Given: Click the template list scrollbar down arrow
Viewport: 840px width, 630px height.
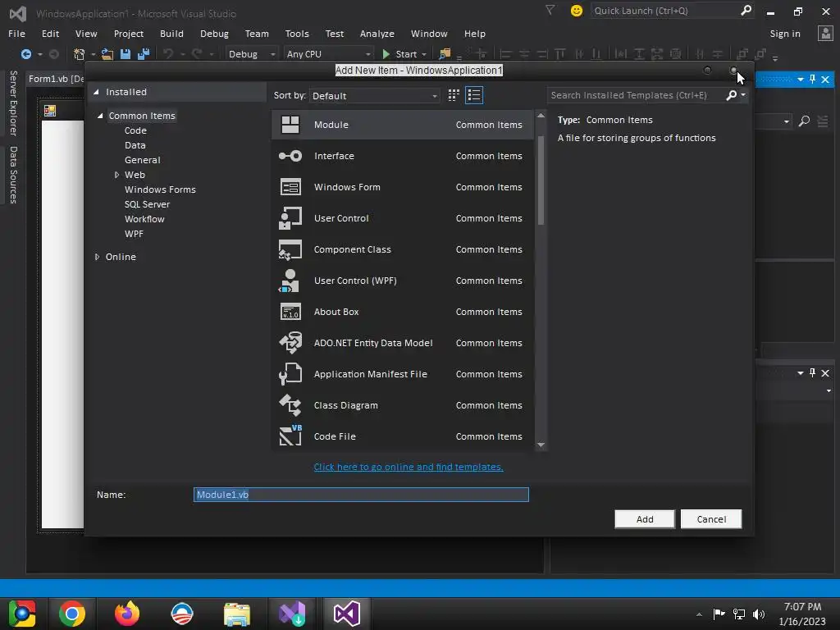Looking at the screenshot, I should click(x=541, y=445).
